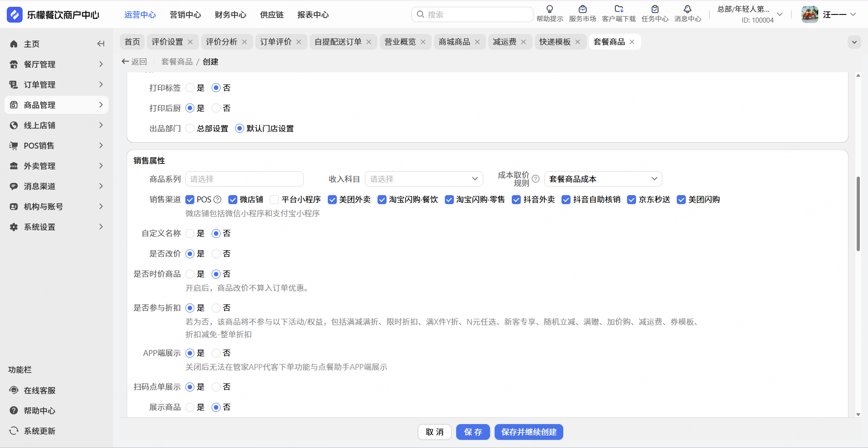868x448 pixels.
Task: Click the 系统设置 gear icon
Action: (14, 227)
